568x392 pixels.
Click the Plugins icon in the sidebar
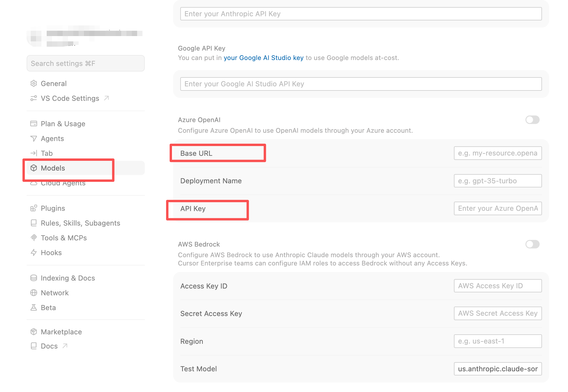click(x=34, y=208)
